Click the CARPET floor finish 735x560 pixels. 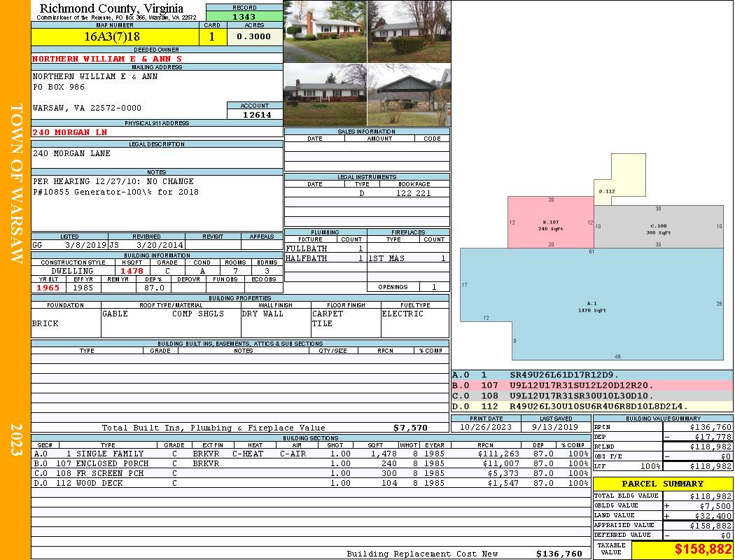click(x=328, y=314)
